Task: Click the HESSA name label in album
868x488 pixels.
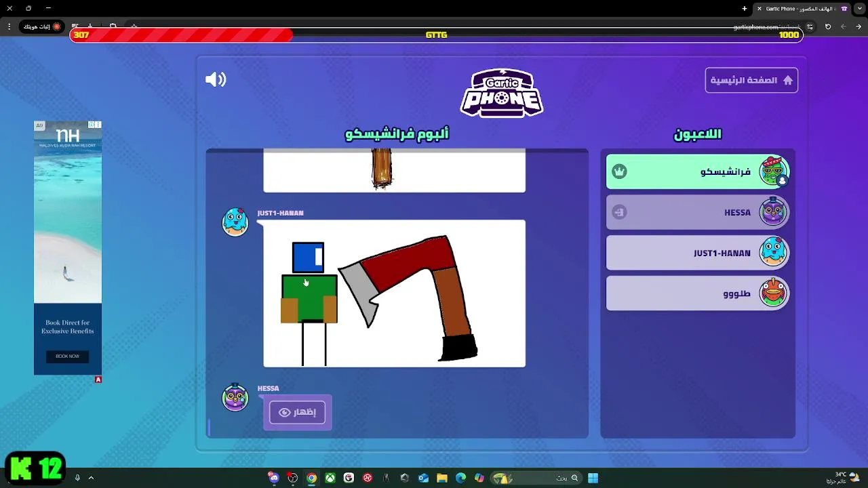Action: [268, 388]
